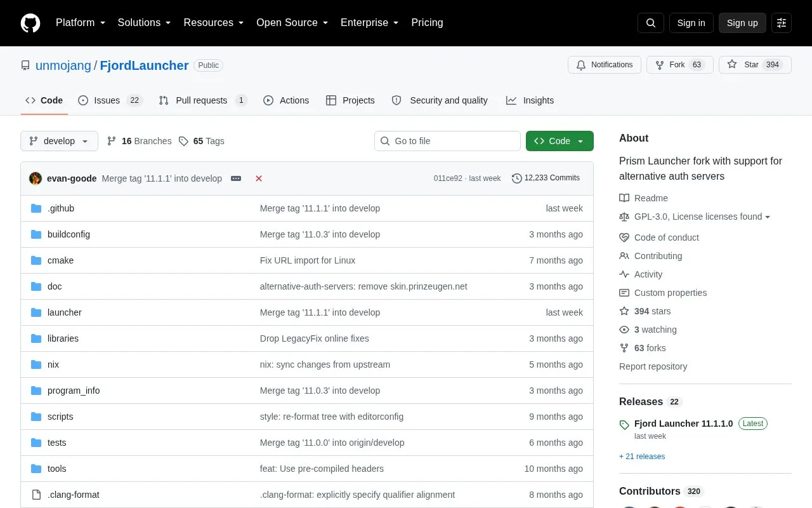Open the Readme link in About

point(644,198)
